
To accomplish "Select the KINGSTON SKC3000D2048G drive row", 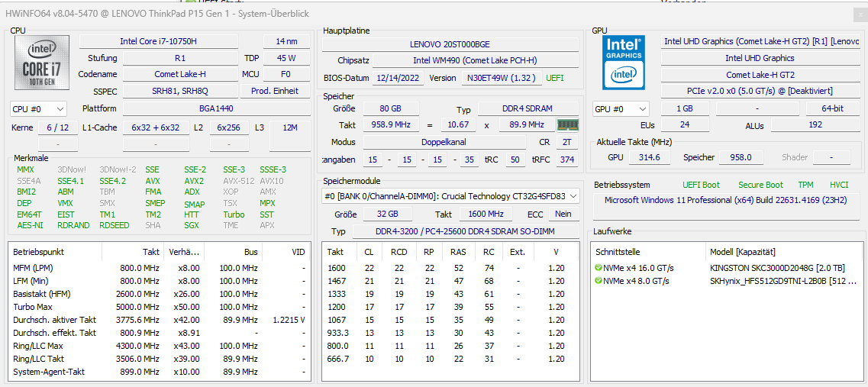I will (x=727, y=268).
